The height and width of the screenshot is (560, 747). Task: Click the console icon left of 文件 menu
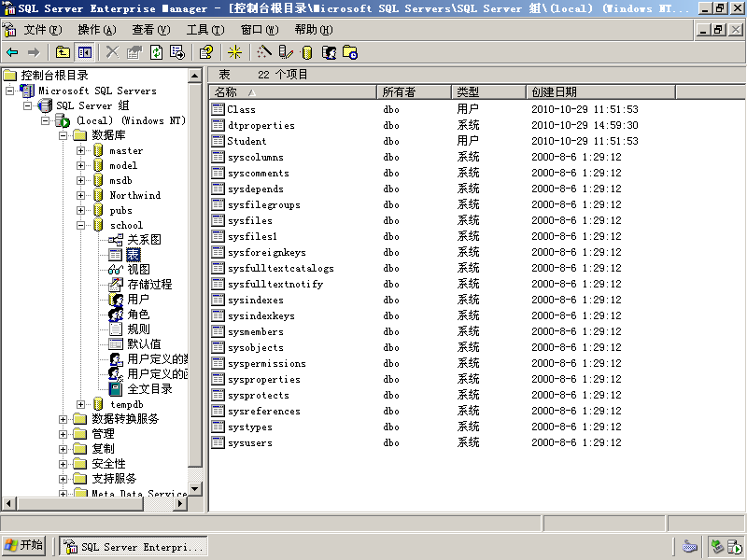pyautogui.click(x=9, y=30)
